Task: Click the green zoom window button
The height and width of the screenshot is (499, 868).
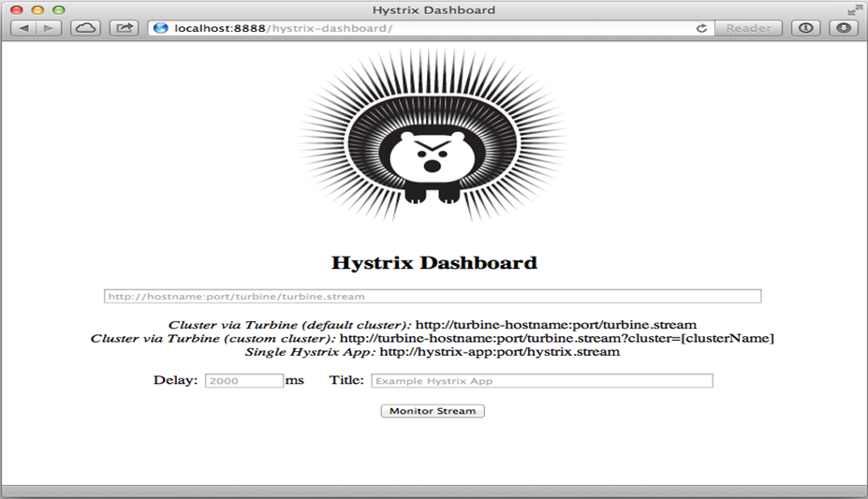Action: pyautogui.click(x=59, y=10)
